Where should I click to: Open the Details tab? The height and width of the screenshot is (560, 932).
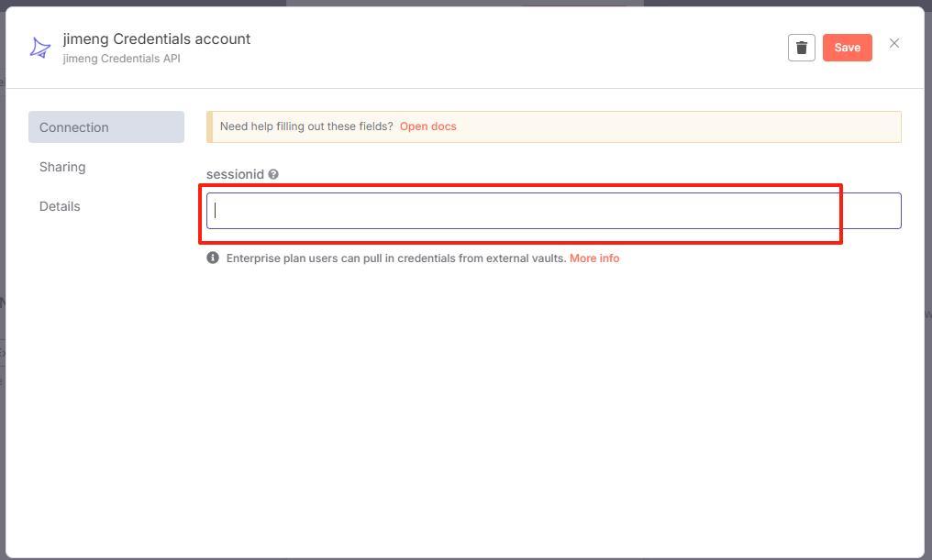pyautogui.click(x=60, y=206)
